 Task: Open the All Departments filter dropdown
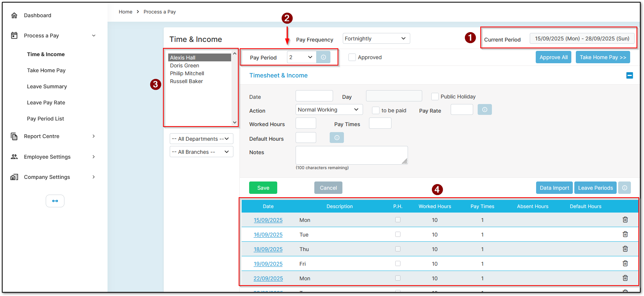(201, 139)
